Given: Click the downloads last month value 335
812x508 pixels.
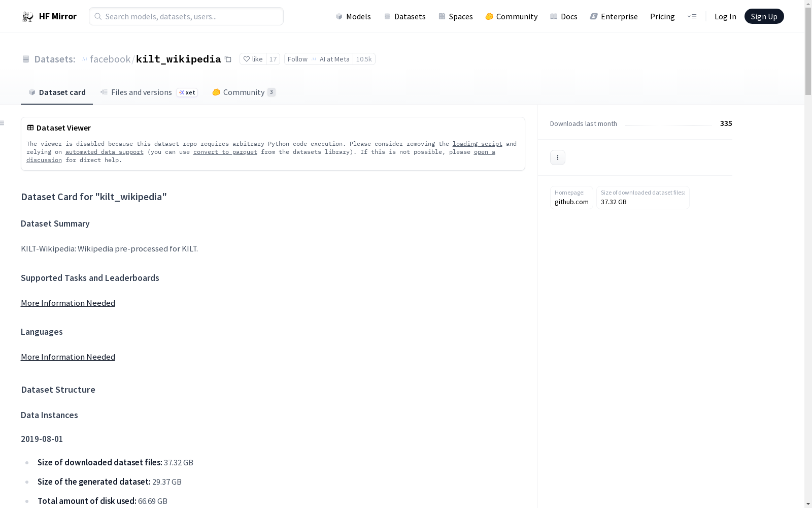Looking at the screenshot, I should 726,123.
